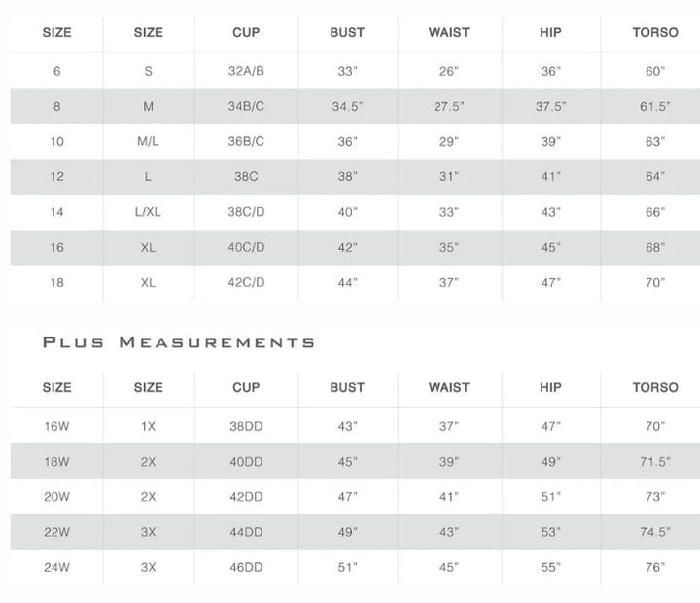The image size is (700, 603).
Task: Select the 40C/D cup cell
Action: [246, 248]
